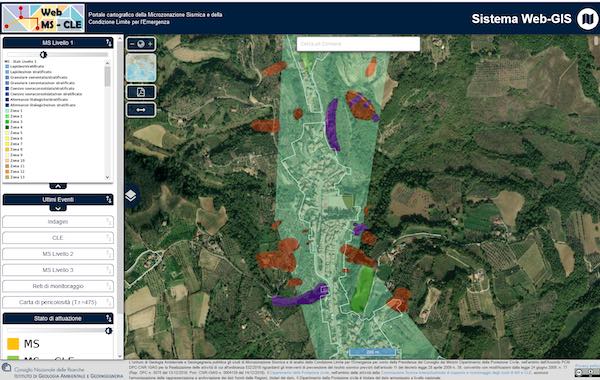600x380 pixels.
Task: Click the Web MS-CLE logo
Action: pos(43,18)
